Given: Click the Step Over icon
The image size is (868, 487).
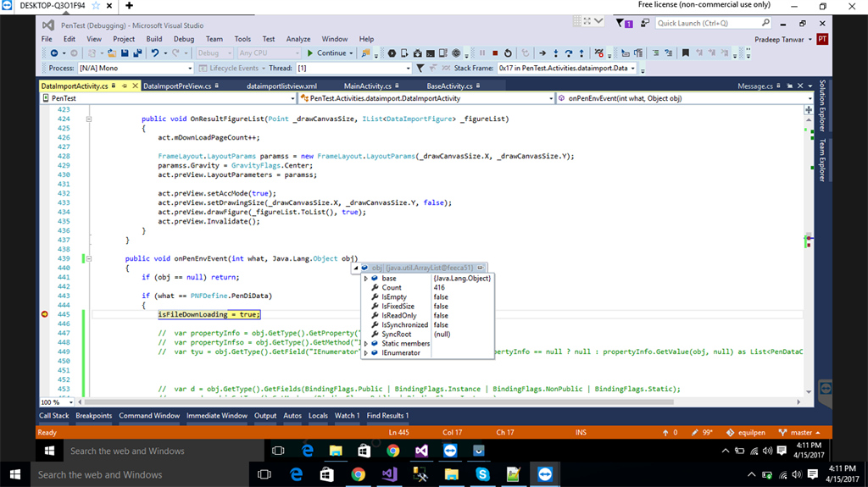Looking at the screenshot, I should 569,53.
